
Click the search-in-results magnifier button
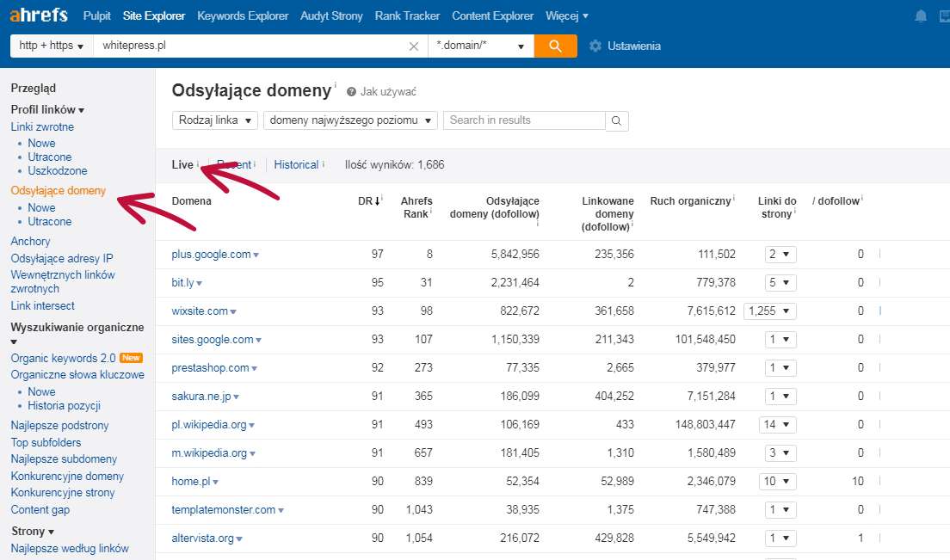[x=617, y=120]
